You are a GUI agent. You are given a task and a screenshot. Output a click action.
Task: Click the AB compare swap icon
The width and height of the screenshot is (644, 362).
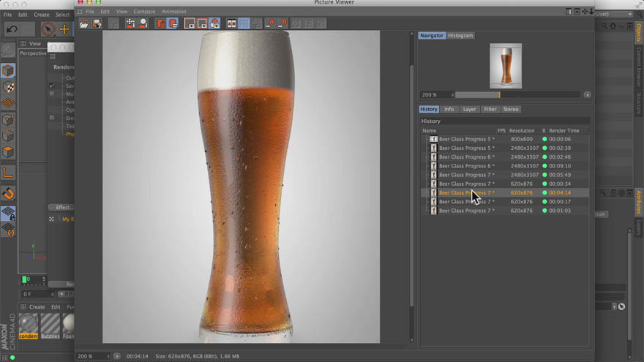232,24
